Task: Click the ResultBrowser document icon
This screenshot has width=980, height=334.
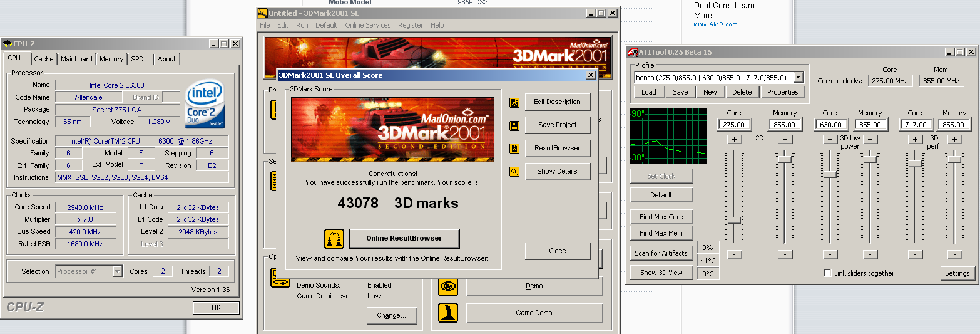Action: (514, 149)
